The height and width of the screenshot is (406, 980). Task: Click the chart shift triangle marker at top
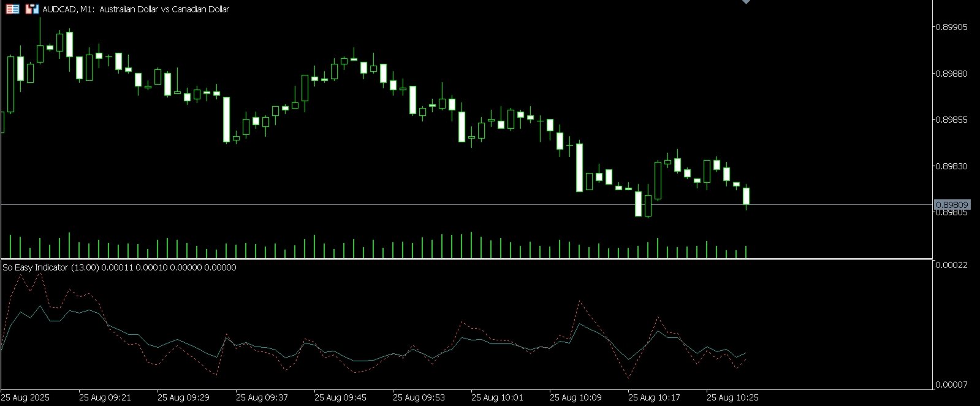746,2
